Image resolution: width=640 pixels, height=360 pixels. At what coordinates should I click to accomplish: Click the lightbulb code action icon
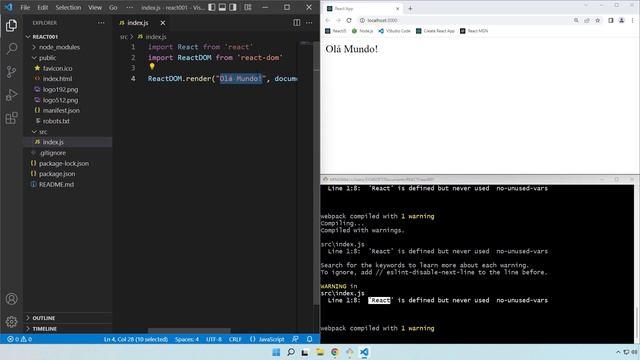(152, 66)
